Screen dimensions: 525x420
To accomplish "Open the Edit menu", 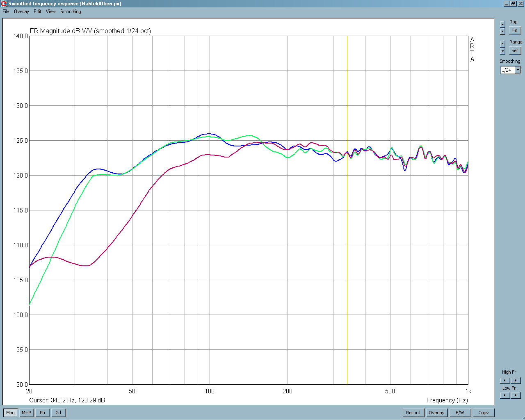I will [x=37, y=11].
